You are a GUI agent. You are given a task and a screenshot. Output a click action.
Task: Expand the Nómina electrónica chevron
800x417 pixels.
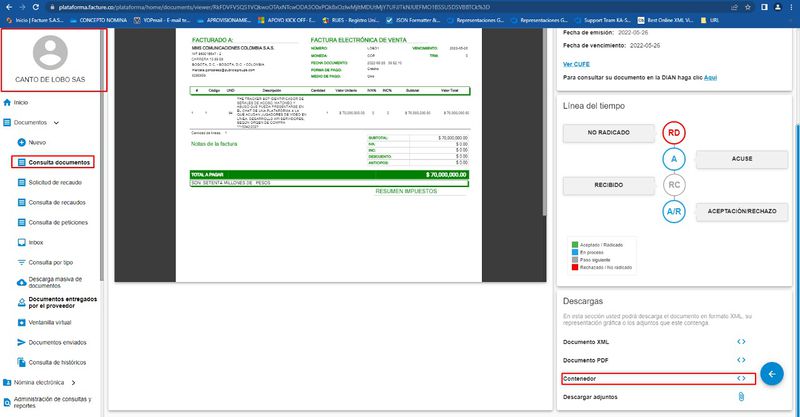(x=73, y=382)
